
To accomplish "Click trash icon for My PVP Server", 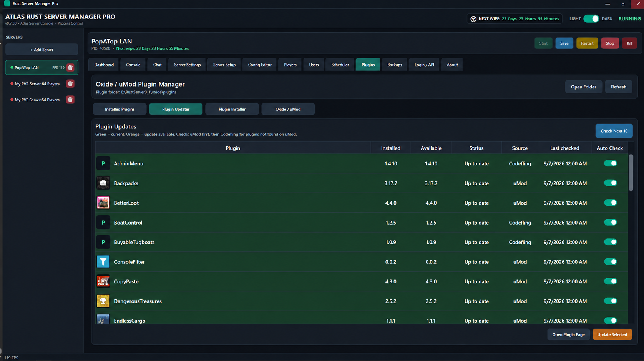I will coord(70,84).
